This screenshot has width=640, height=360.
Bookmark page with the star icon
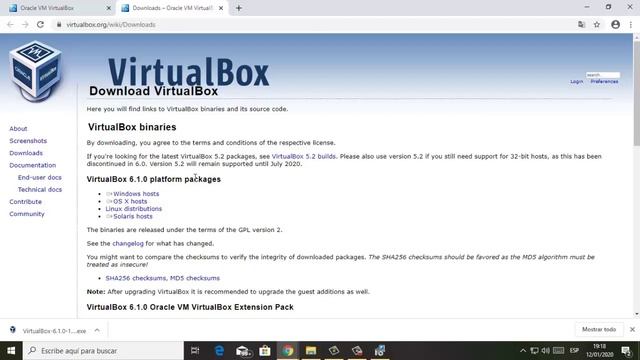(597, 24)
